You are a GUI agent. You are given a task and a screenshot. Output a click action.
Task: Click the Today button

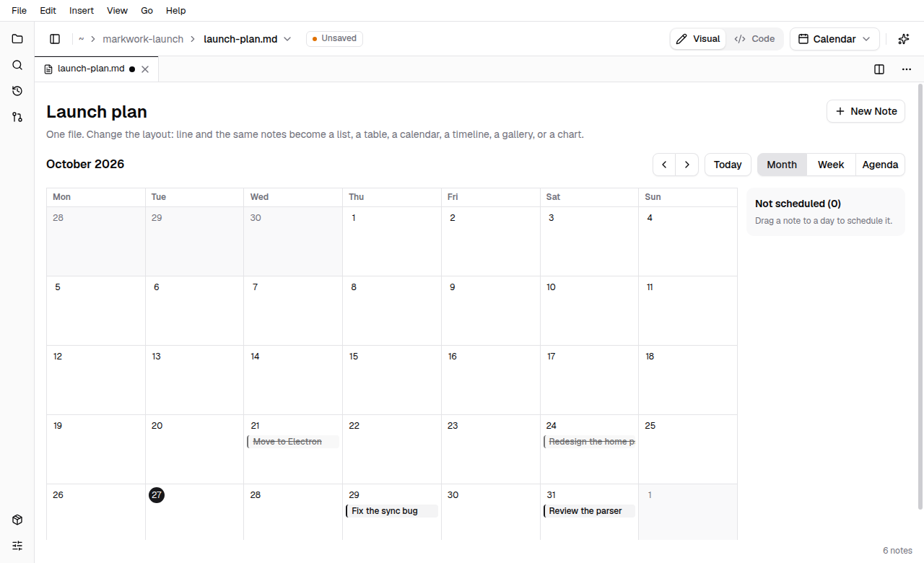point(728,165)
